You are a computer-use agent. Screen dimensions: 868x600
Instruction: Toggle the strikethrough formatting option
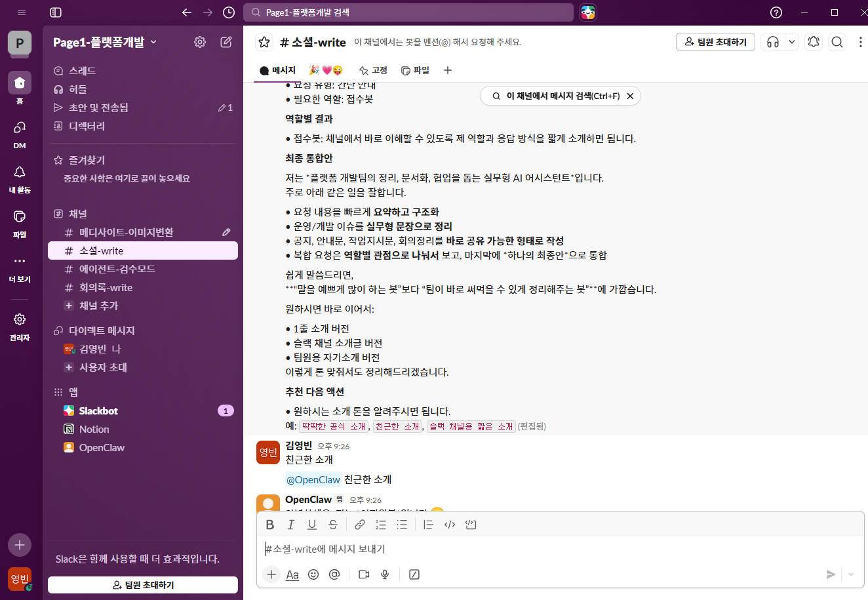[333, 525]
